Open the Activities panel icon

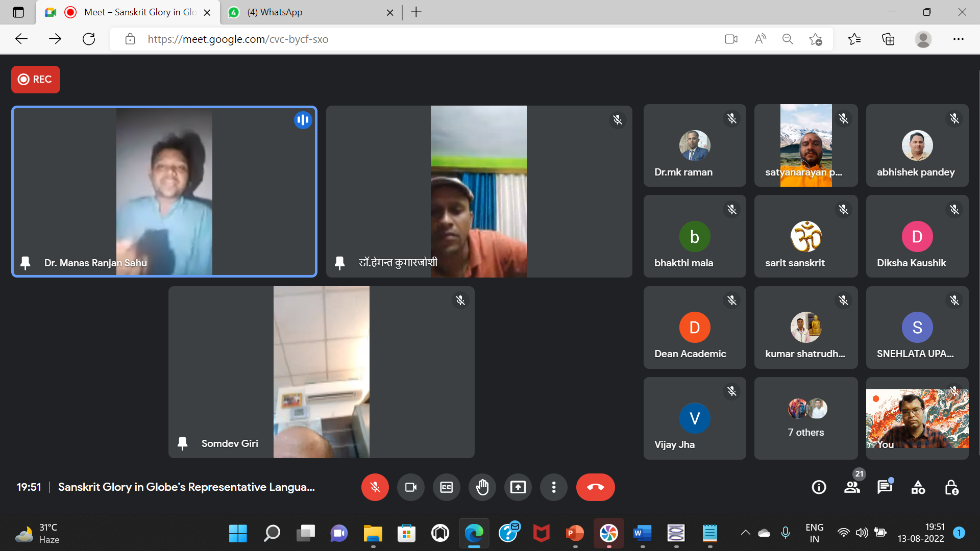click(918, 487)
